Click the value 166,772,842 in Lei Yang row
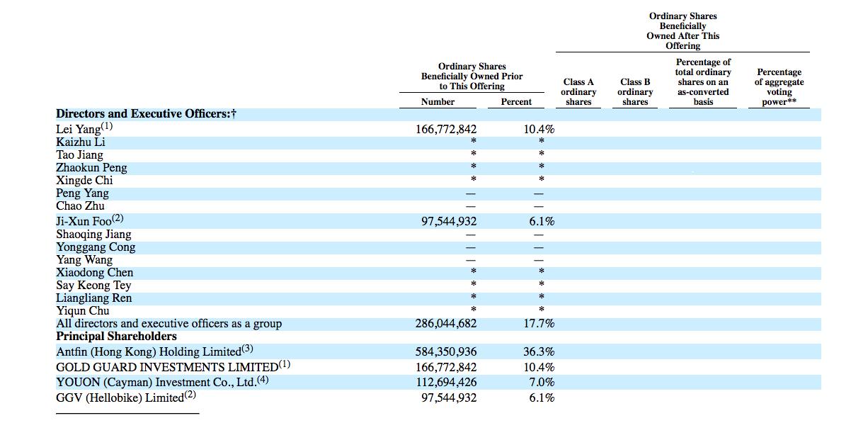The image size is (868, 423). click(x=446, y=129)
